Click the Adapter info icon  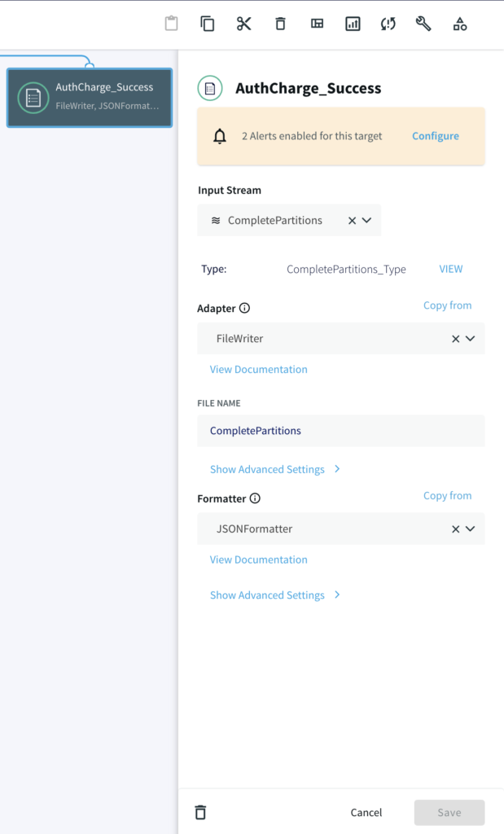tap(245, 309)
